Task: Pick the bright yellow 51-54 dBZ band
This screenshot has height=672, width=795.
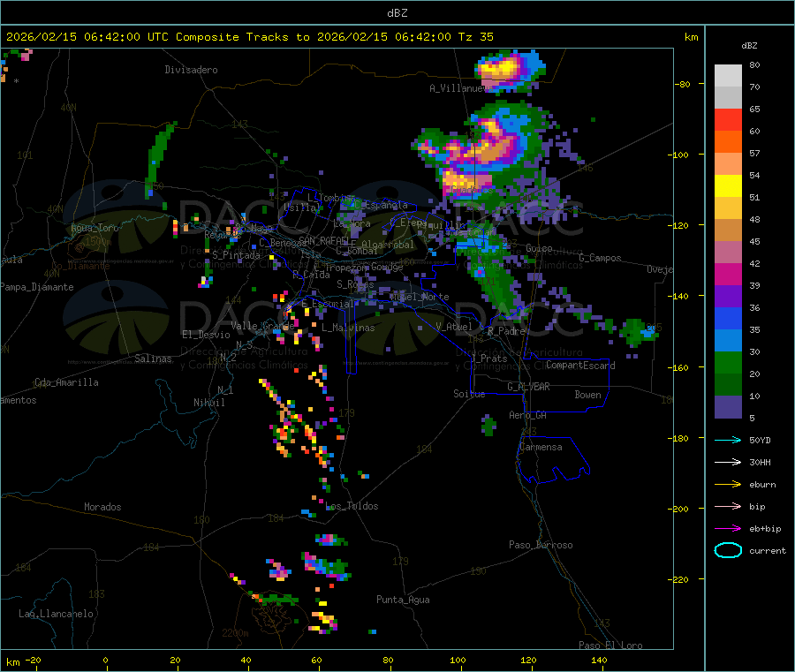Action: pos(728,186)
